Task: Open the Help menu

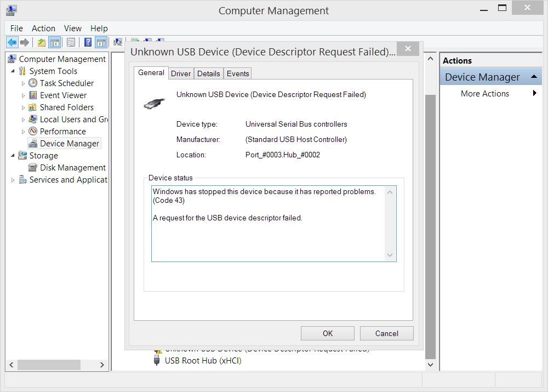Action: click(99, 29)
